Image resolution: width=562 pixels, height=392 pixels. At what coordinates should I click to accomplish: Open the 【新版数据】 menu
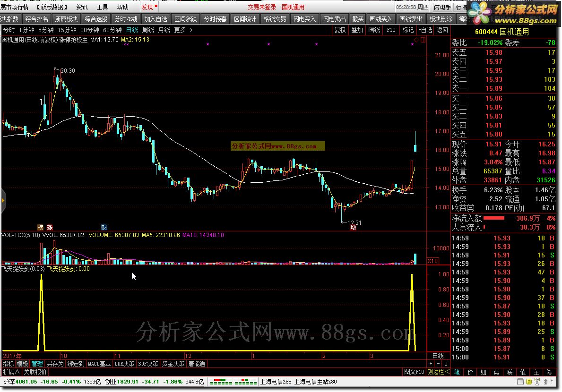click(52, 7)
